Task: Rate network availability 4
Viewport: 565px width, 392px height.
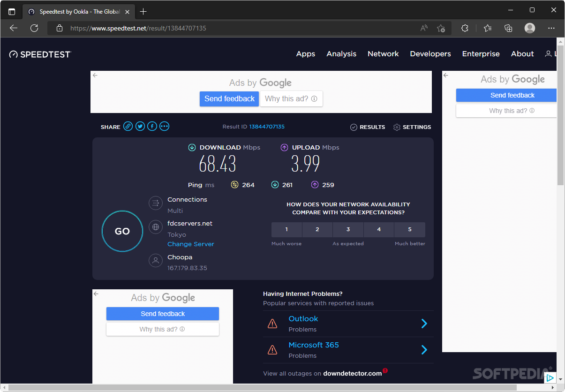Action: 379,230
